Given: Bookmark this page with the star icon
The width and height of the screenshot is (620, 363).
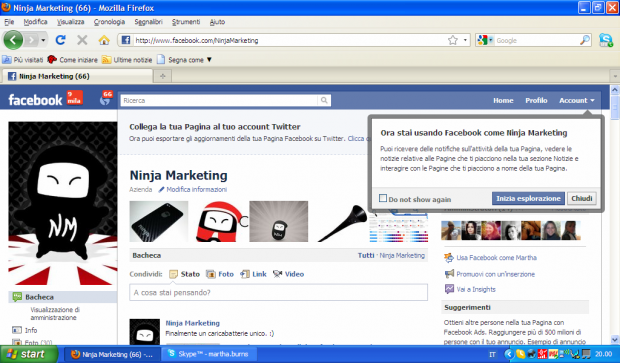Looking at the screenshot, I should tap(453, 40).
